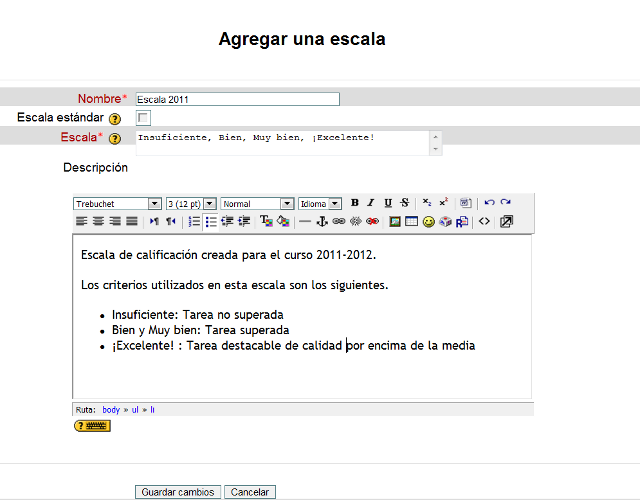Enable the Escala estándar checkbox

[143, 118]
